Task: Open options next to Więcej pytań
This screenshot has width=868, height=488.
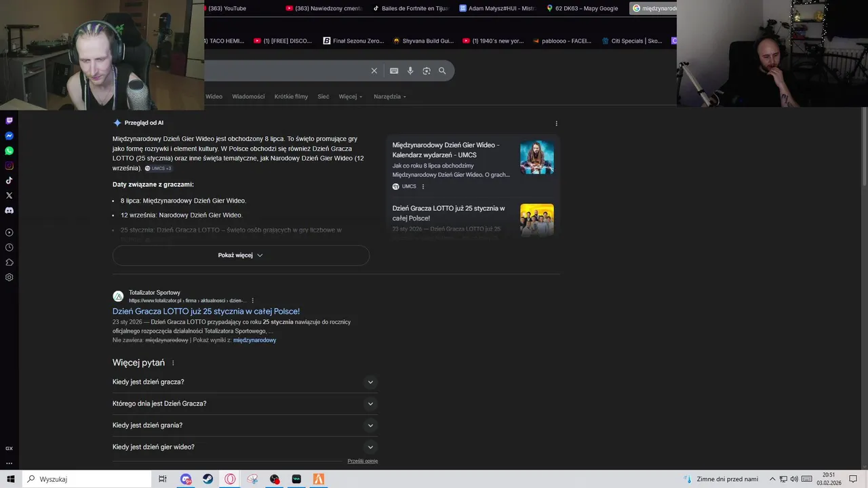Action: (173, 363)
